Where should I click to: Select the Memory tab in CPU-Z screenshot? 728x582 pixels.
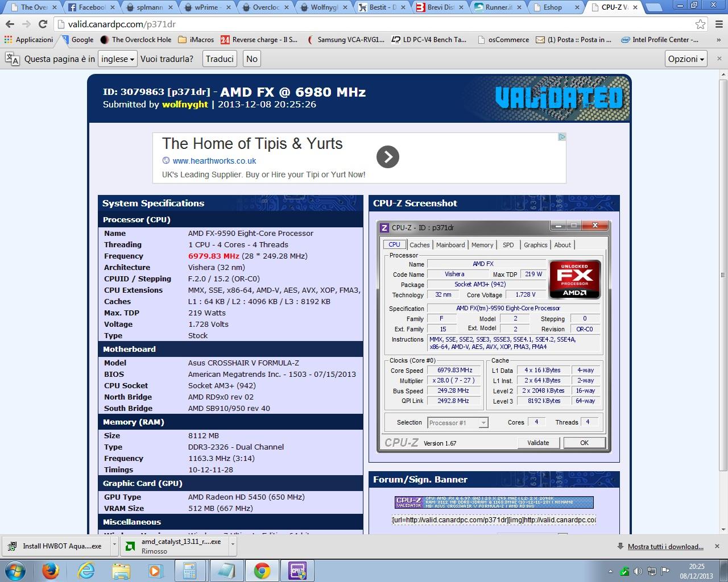pos(482,245)
